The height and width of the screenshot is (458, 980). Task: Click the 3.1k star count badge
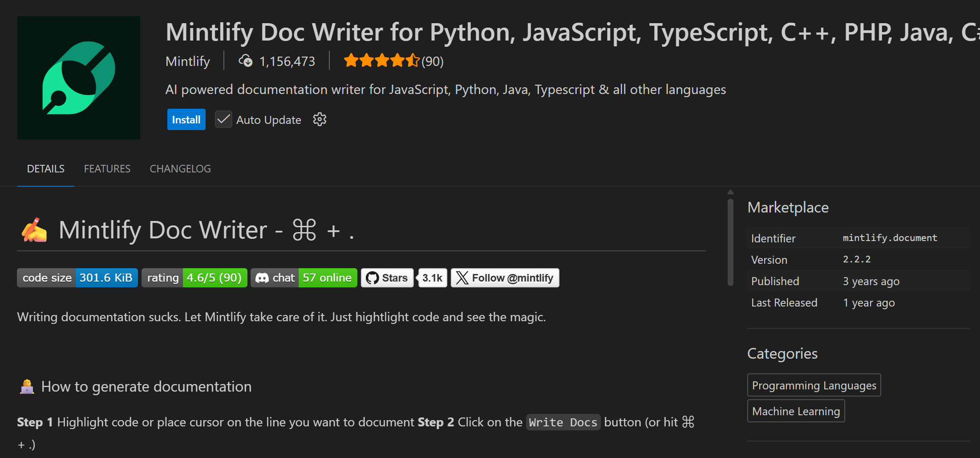click(432, 278)
